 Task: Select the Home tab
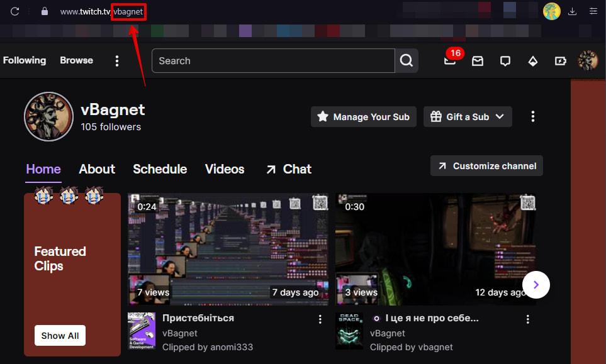tap(43, 169)
